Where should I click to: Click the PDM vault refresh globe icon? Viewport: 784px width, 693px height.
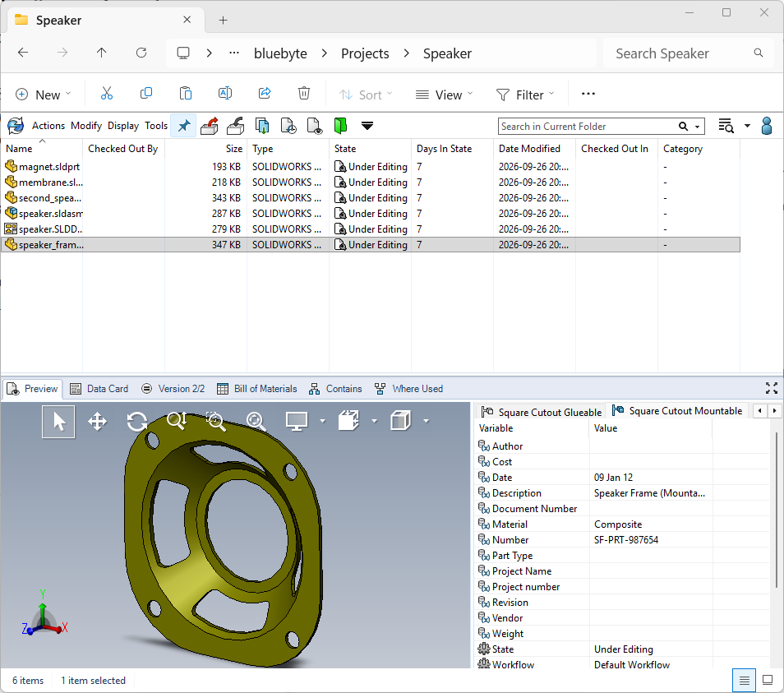[16, 126]
